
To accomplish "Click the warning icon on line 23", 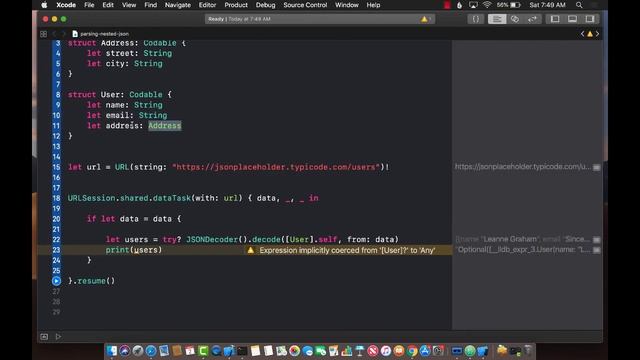I will pos(251,250).
